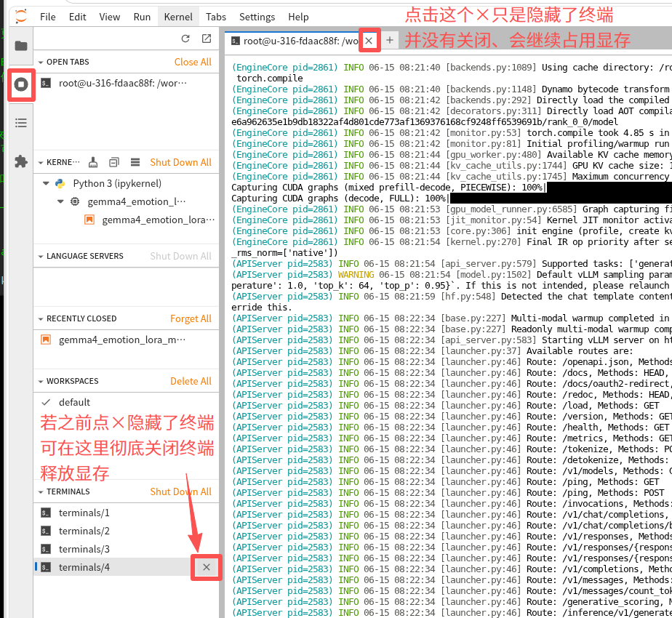Image resolution: width=672 pixels, height=618 pixels.
Task: Open the Help menu
Action: click(298, 17)
